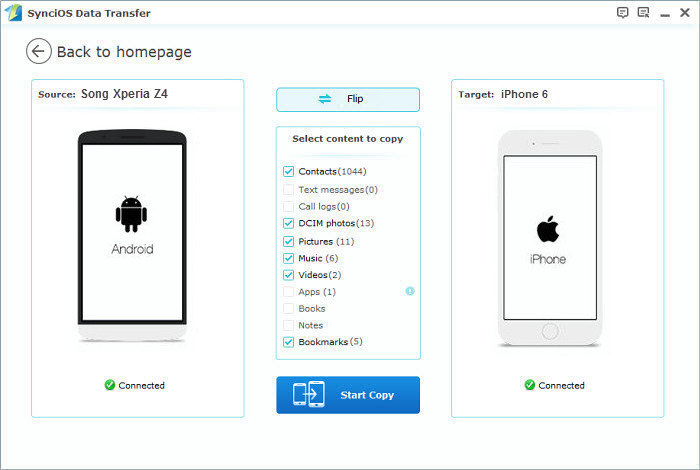Open the feedback chat icon in title bar
The width and height of the screenshot is (700, 470).
(622, 12)
